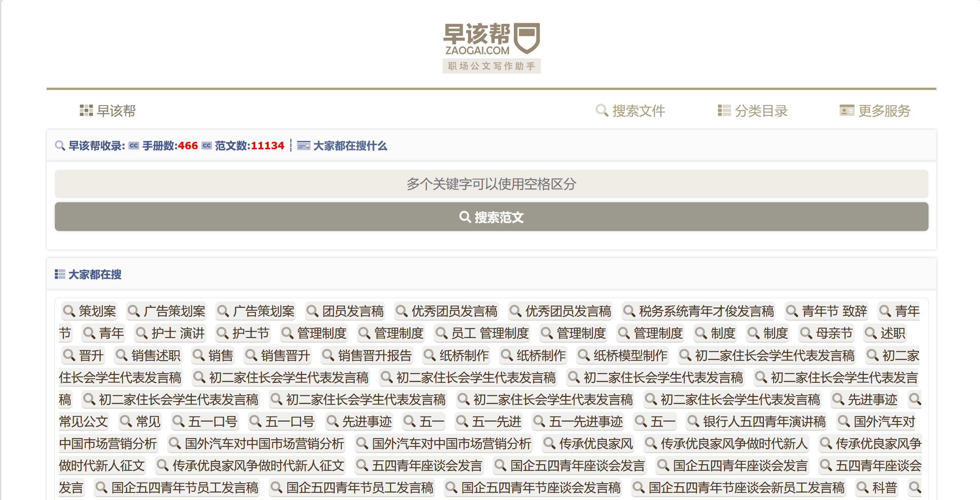
Task: Select magnifier icon of 团员发言稿 tag
Action: 313,311
